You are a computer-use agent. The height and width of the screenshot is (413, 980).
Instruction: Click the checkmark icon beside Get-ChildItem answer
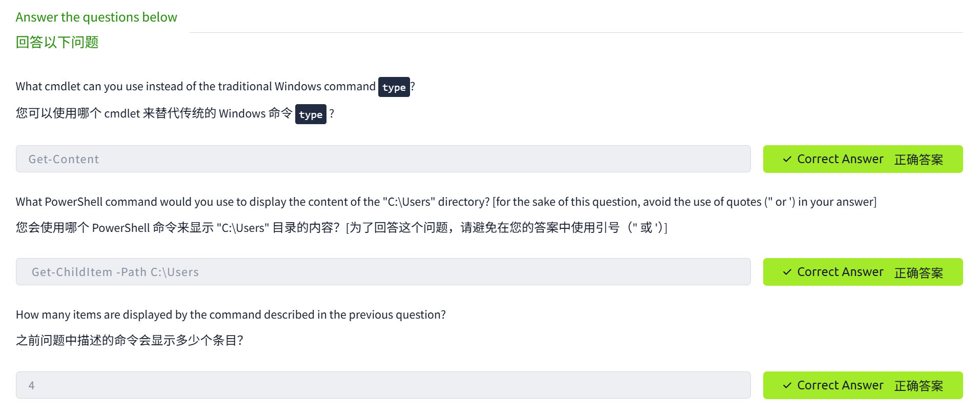(x=787, y=272)
